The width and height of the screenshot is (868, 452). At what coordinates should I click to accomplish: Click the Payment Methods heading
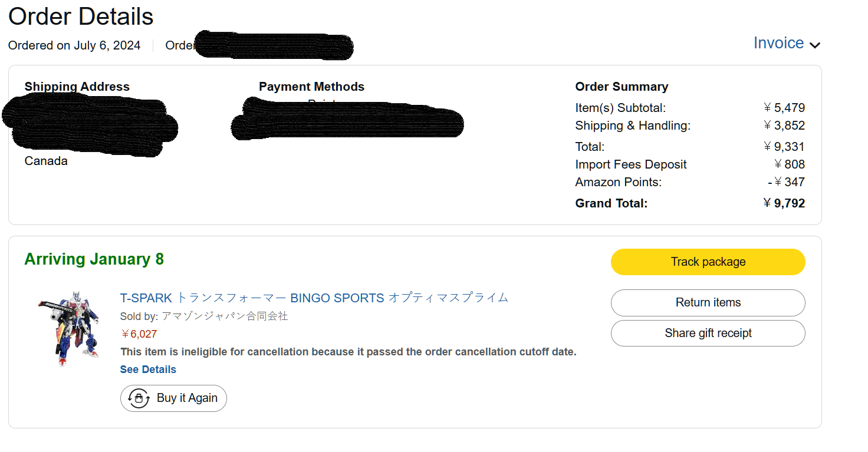(311, 87)
